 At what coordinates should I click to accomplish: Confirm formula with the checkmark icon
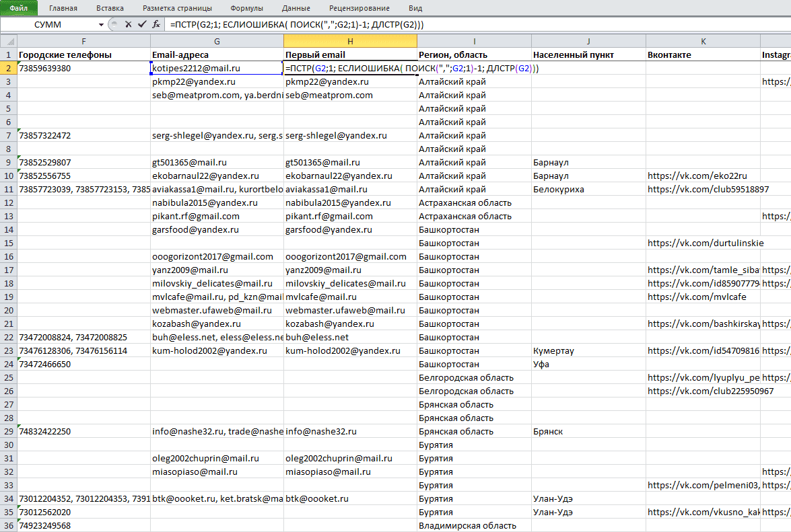[142, 24]
